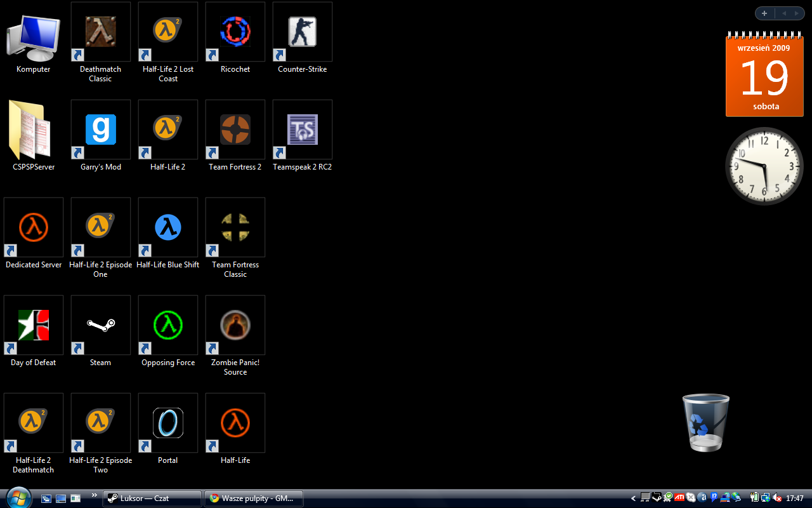Click the Half-Life Blue Shift shortcut
The image size is (812, 508).
[x=168, y=234]
